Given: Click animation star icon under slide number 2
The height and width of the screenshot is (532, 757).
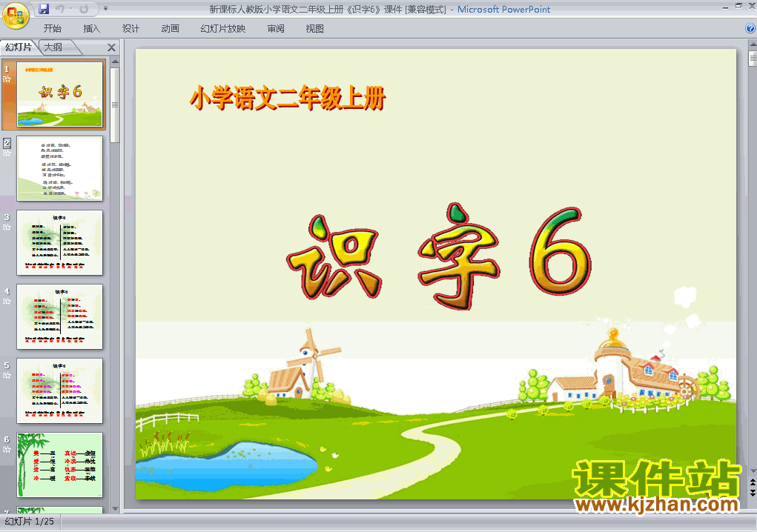Looking at the screenshot, I should (7, 153).
